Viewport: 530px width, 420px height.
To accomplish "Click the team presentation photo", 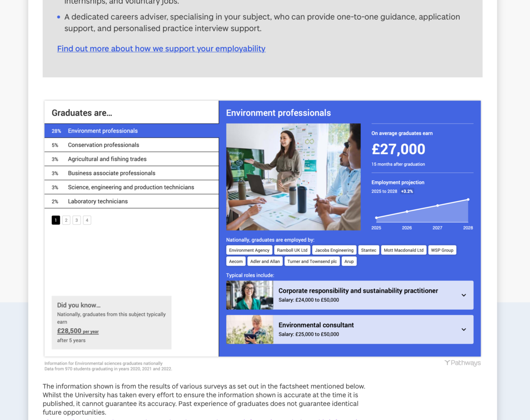I will point(293,177).
